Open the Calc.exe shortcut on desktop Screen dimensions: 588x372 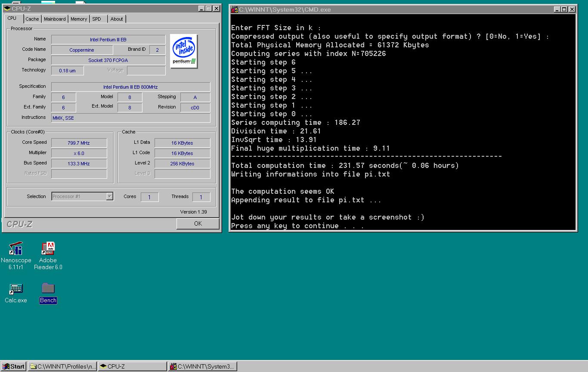tap(16, 293)
